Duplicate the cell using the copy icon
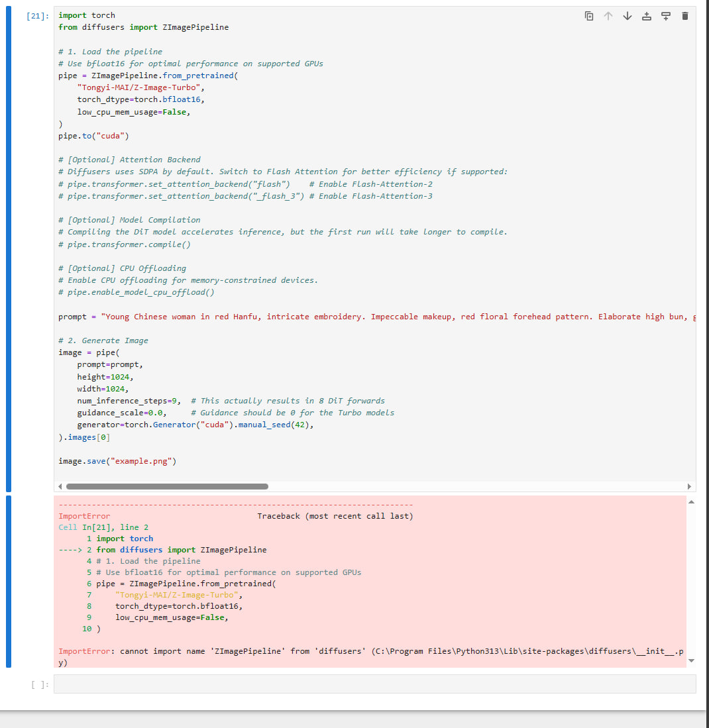 click(589, 16)
